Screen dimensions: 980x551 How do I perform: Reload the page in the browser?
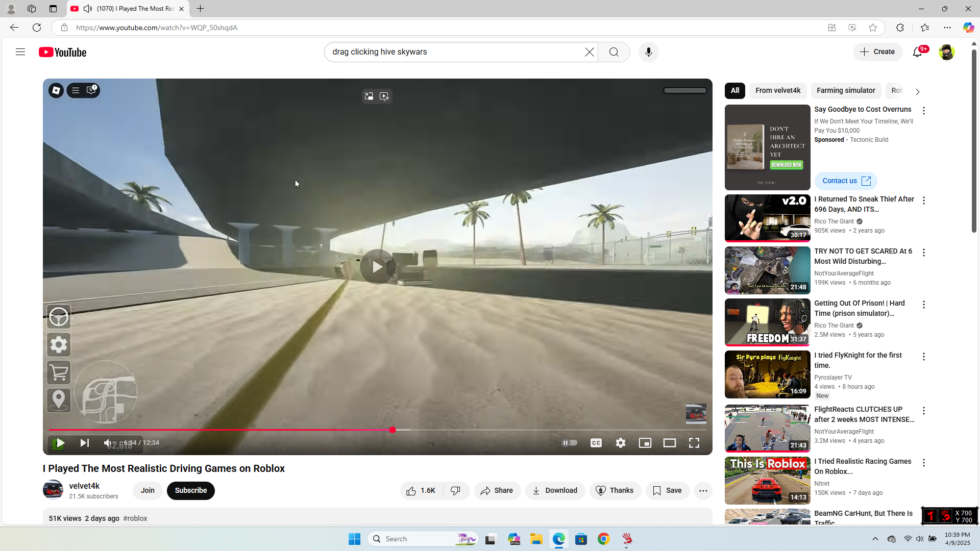(x=37, y=28)
